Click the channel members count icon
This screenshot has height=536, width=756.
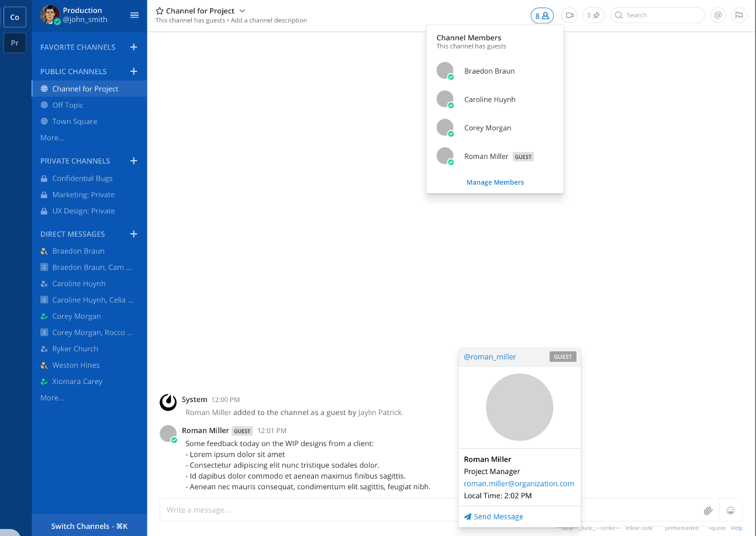541,16
